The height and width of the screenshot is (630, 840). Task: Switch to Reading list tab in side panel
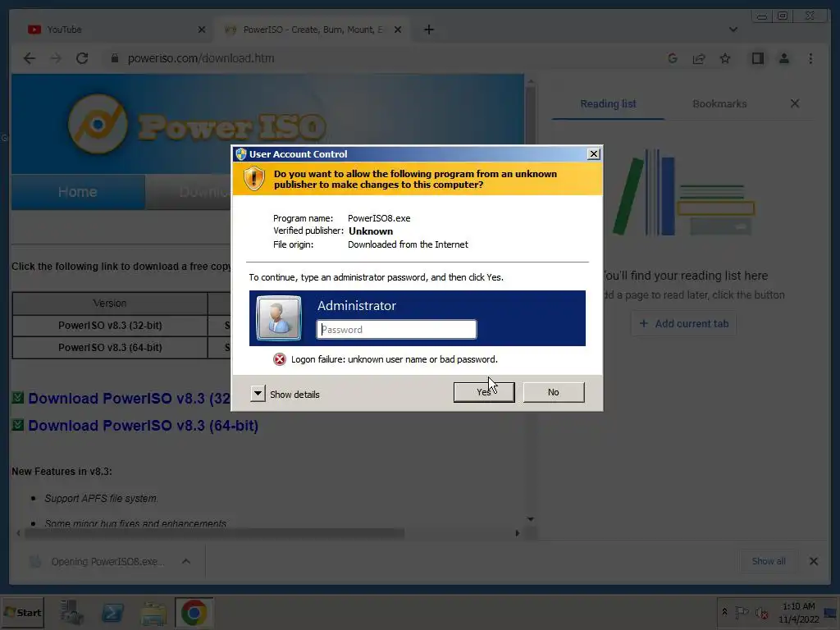coord(608,104)
